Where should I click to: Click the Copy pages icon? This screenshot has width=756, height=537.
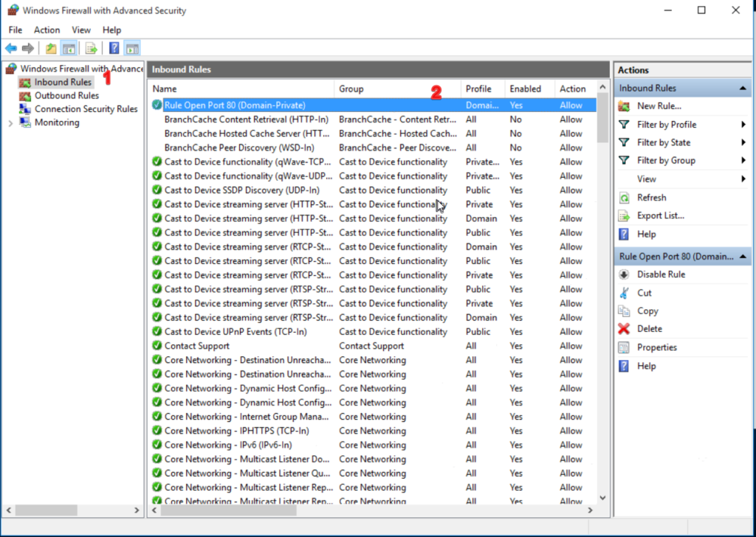click(x=624, y=311)
